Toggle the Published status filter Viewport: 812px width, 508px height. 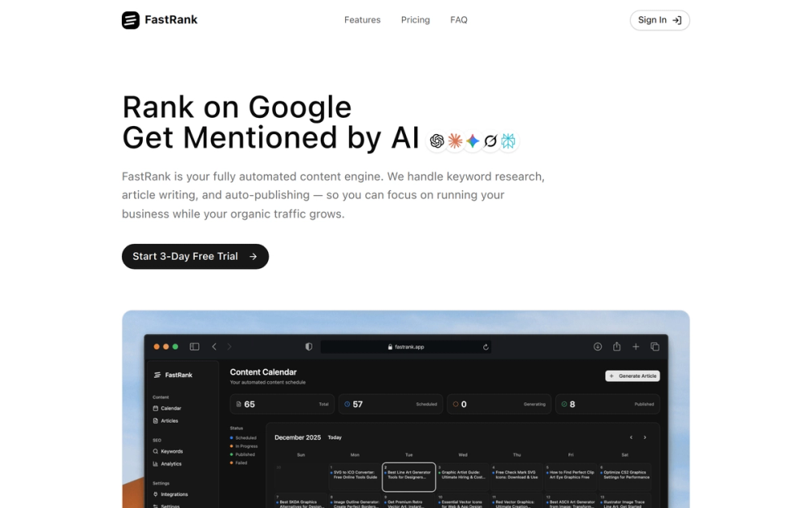coord(231,454)
